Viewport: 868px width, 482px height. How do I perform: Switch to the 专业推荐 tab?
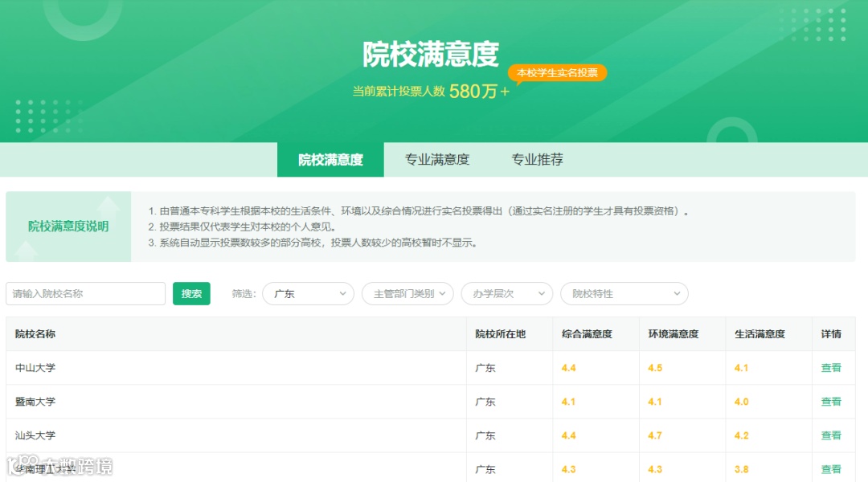[x=536, y=160]
